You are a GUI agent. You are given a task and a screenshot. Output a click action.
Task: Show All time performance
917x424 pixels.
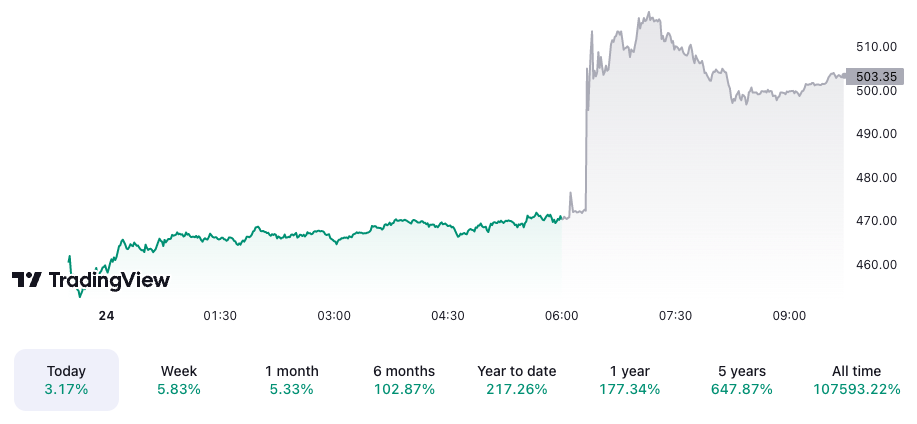[x=857, y=380]
